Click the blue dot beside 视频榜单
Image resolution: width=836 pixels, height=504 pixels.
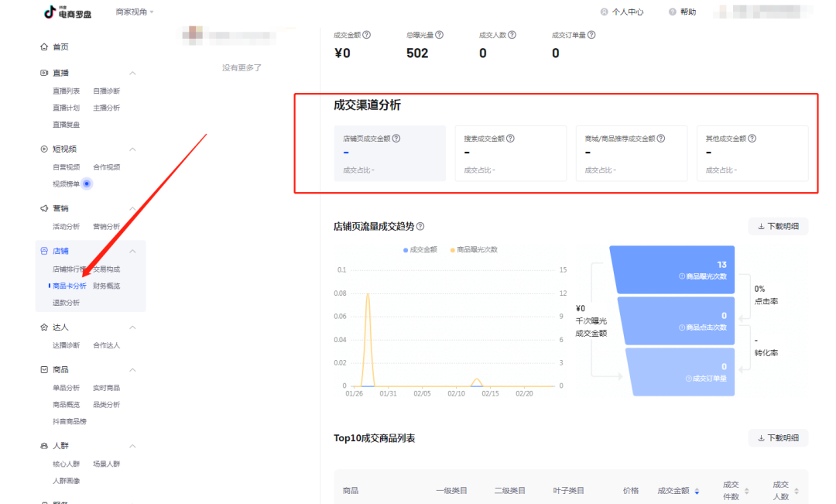click(87, 183)
